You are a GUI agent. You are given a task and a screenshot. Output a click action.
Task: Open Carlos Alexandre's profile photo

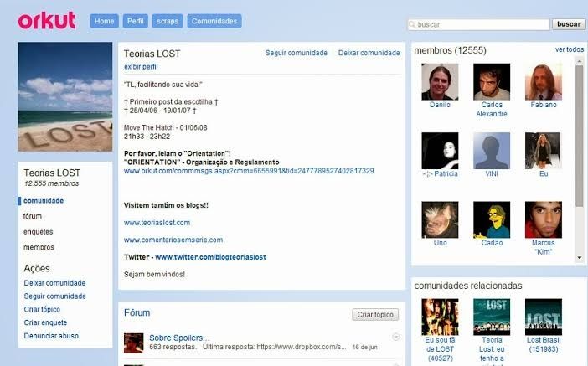[492, 81]
